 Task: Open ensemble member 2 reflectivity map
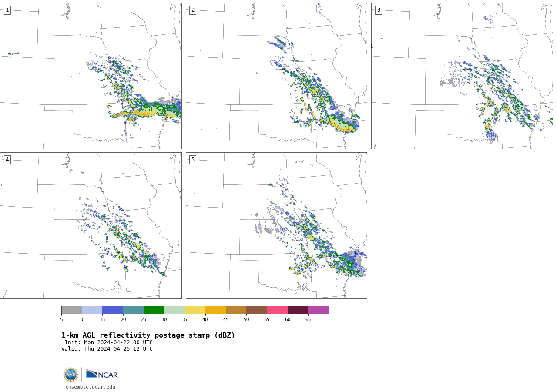(276, 76)
